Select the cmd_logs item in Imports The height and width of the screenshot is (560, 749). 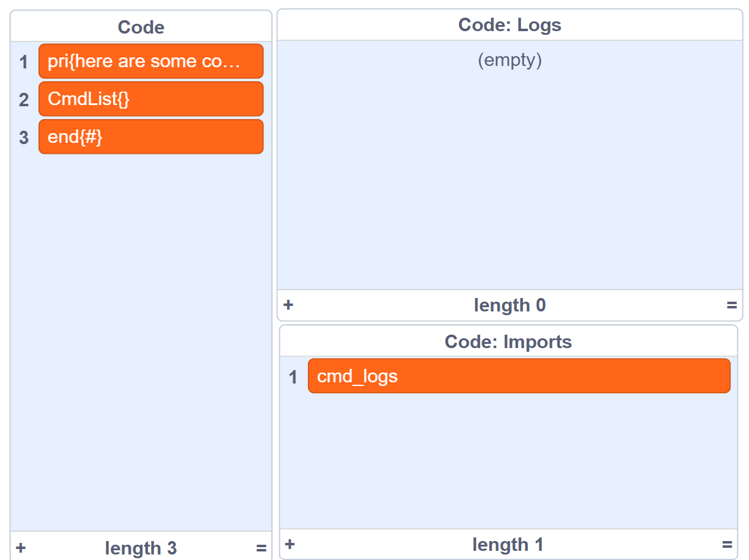click(519, 376)
